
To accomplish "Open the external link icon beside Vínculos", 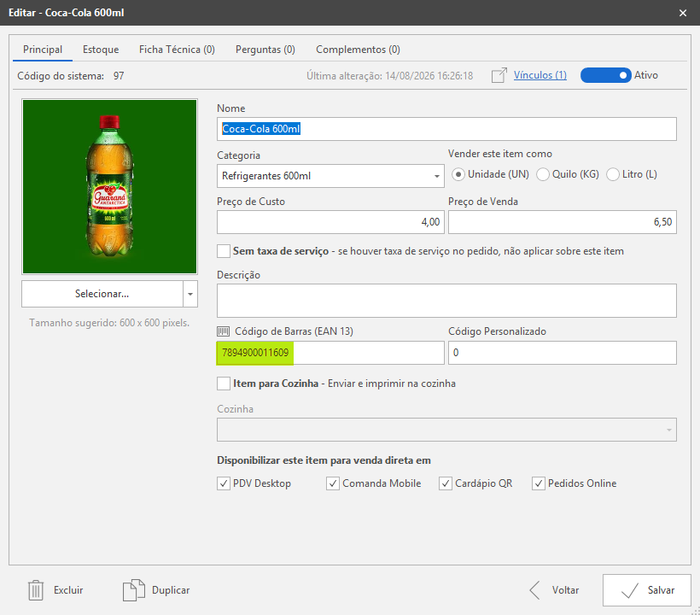I will coord(499,75).
